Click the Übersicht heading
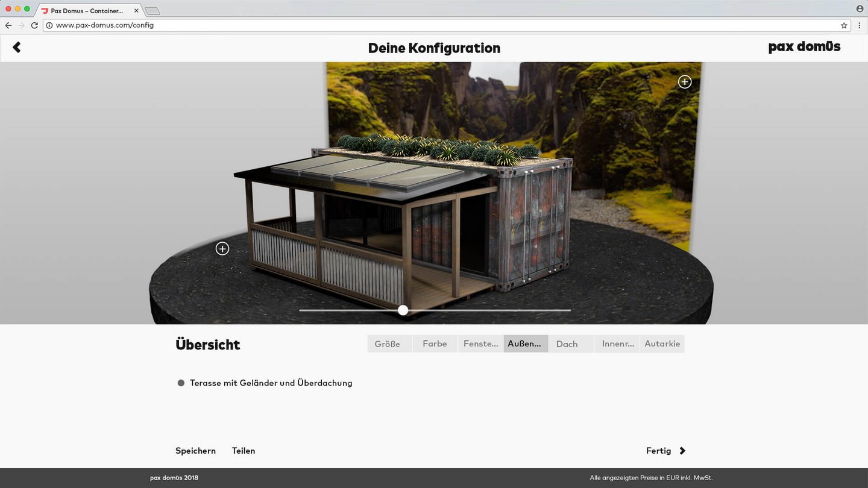868x488 pixels. pyautogui.click(x=208, y=345)
